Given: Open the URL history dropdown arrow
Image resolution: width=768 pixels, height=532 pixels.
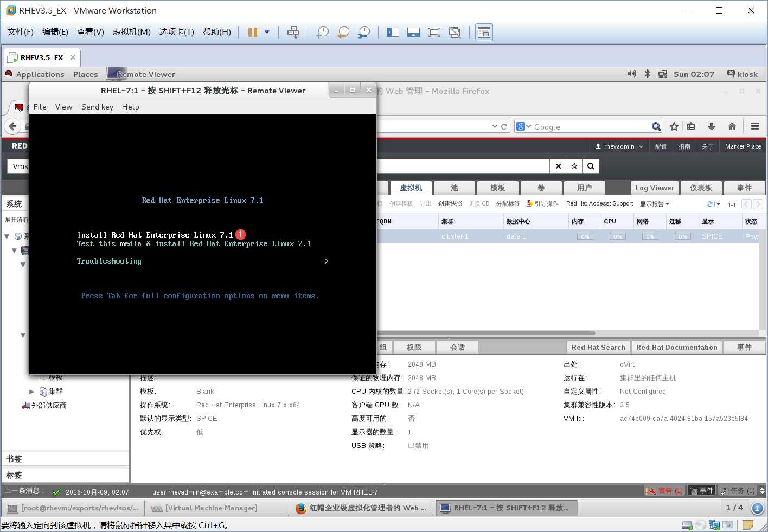Looking at the screenshot, I should [x=495, y=126].
